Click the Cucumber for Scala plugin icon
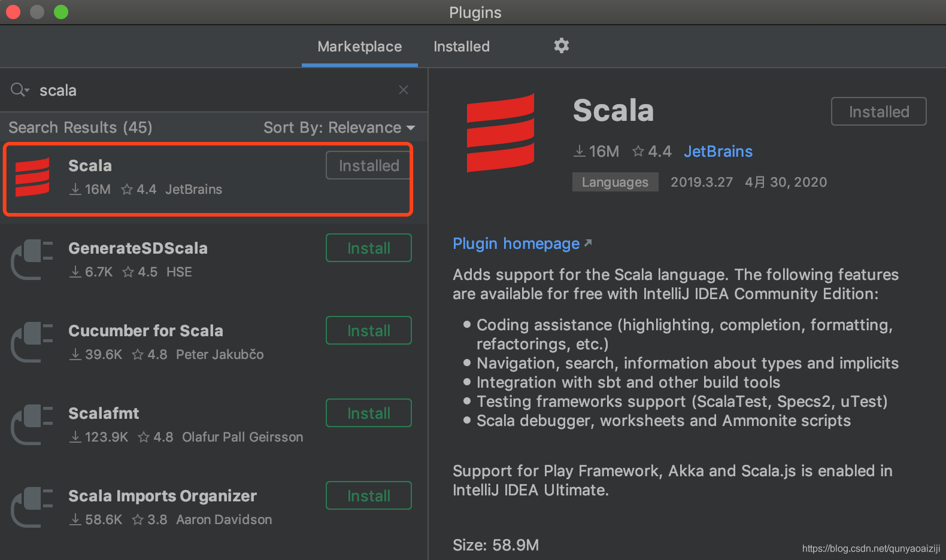The width and height of the screenshot is (946, 560). 32,342
